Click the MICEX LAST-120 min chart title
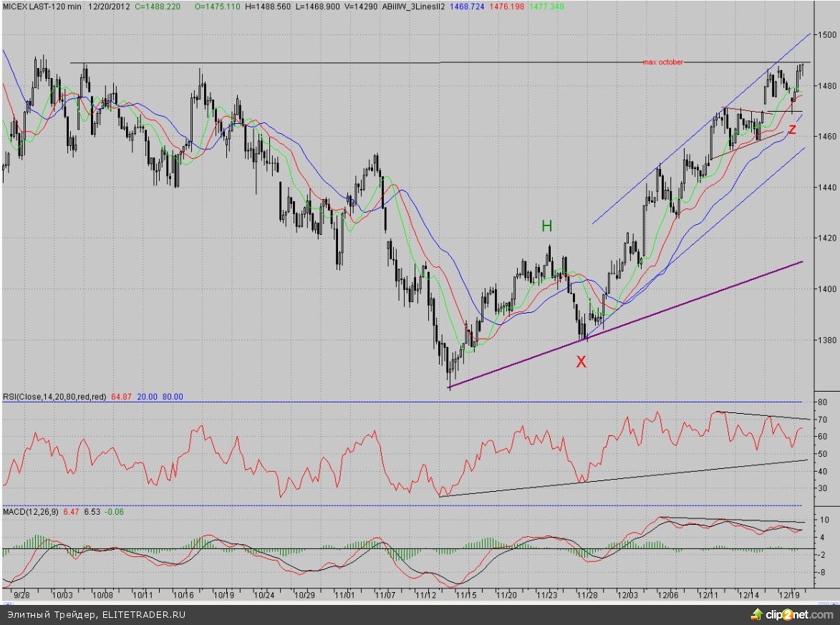The width and height of the screenshot is (840, 625). coord(42,6)
